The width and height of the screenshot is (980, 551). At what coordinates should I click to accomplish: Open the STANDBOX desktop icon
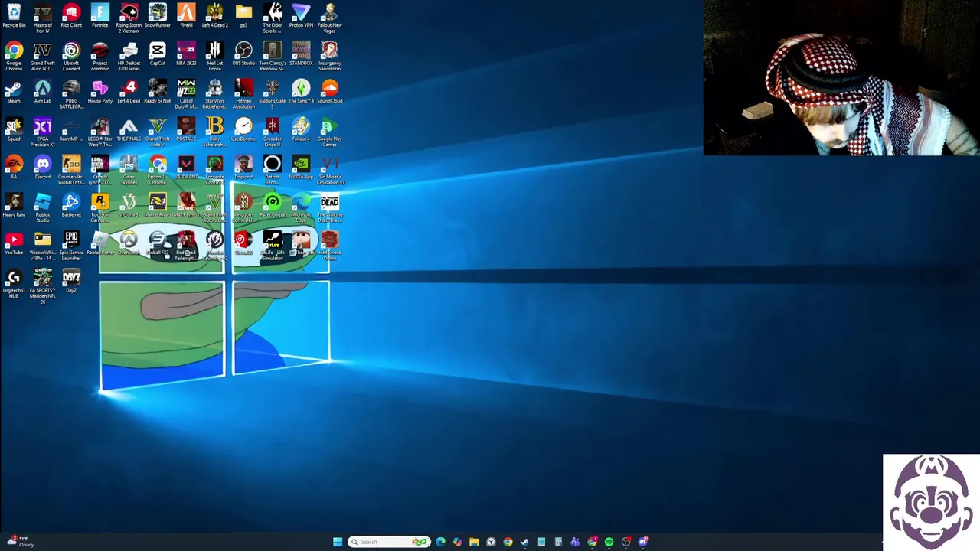point(301,55)
